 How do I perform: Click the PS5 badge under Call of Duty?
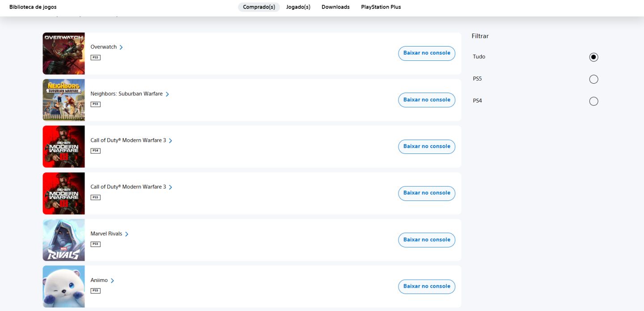pos(95,197)
